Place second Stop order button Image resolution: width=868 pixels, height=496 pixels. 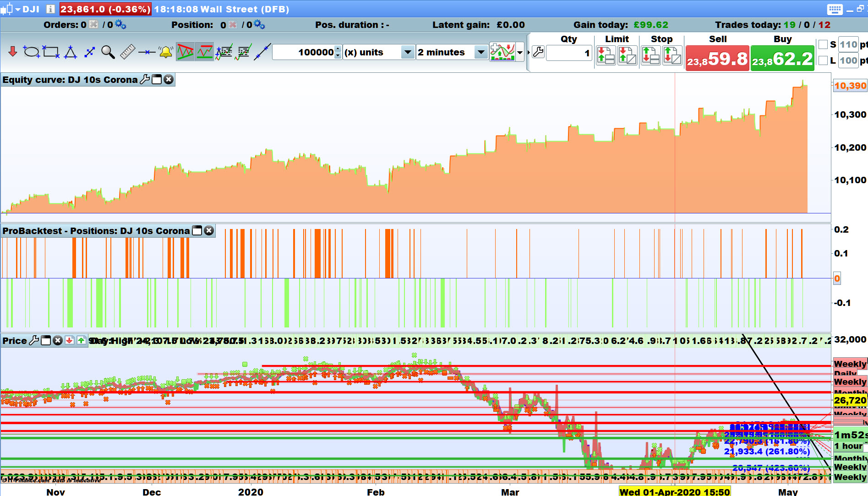[x=672, y=55]
